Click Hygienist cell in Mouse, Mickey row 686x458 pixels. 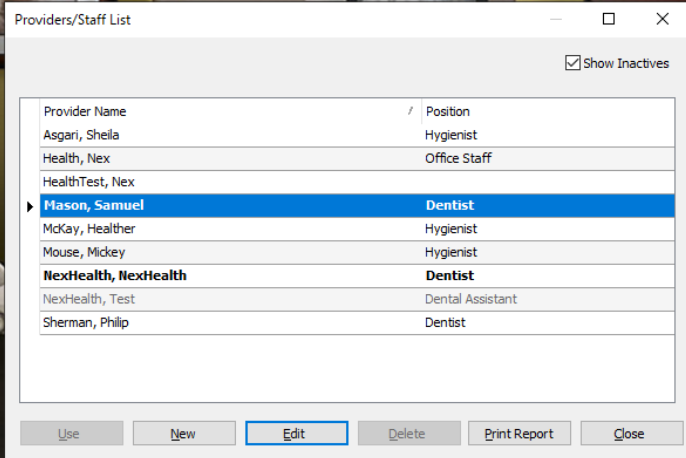(548, 252)
